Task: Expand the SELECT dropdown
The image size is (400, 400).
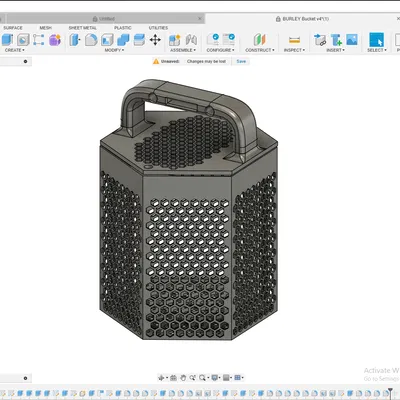Action: 377,50
